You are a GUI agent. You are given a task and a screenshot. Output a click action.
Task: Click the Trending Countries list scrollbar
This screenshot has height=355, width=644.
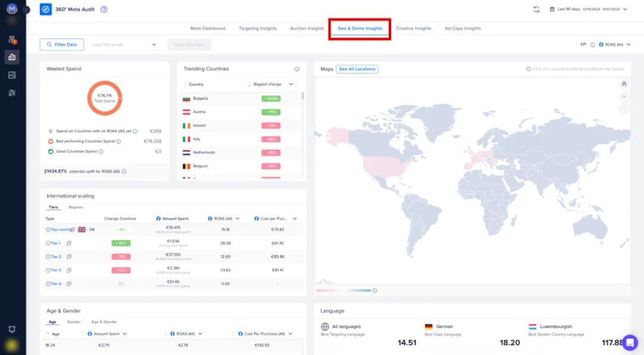click(x=303, y=96)
